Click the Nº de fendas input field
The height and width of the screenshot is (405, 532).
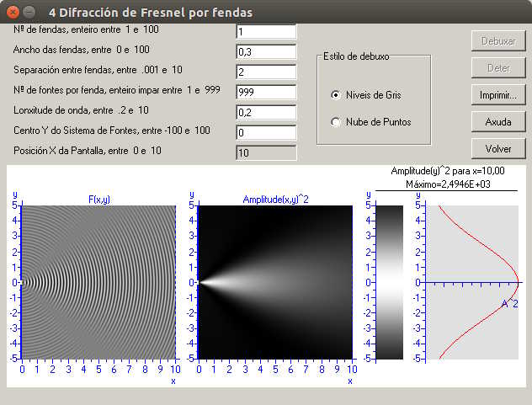click(x=266, y=32)
